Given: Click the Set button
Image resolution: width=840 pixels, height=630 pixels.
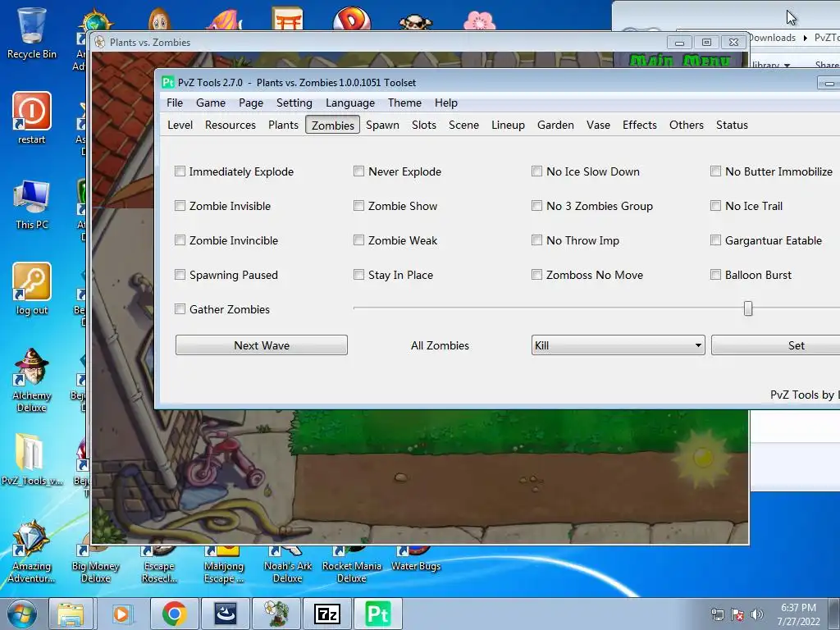Looking at the screenshot, I should (x=776, y=345).
